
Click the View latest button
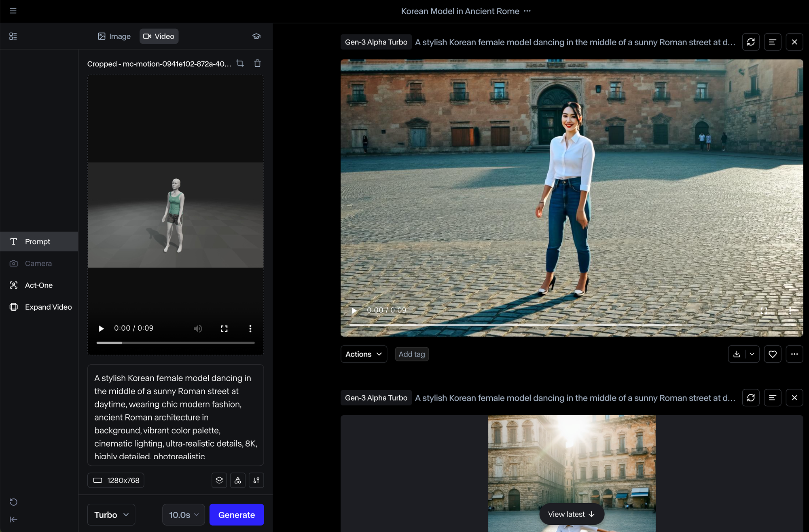(571, 514)
